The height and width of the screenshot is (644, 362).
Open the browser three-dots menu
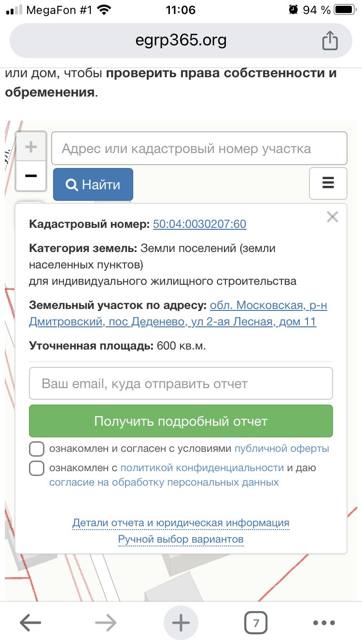tap(323, 623)
